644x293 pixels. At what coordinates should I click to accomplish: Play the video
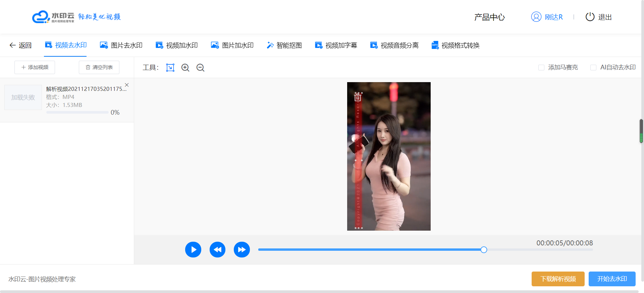click(193, 250)
